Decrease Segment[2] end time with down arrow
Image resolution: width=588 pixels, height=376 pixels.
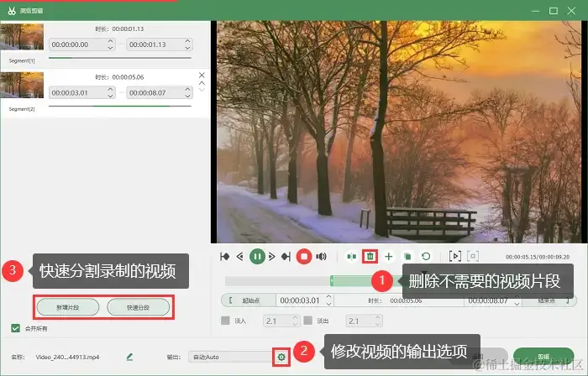pos(187,97)
